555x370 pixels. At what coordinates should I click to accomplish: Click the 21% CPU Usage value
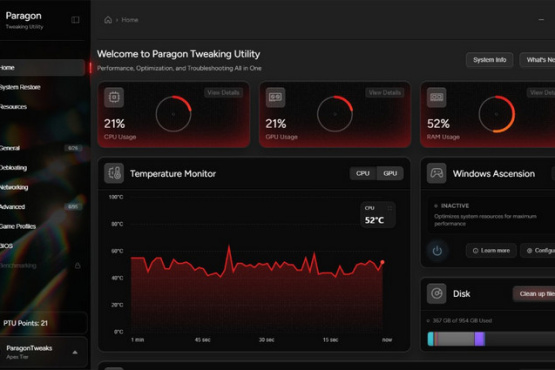pos(114,124)
